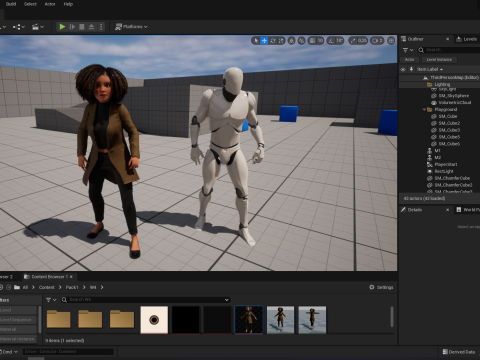Open the Build menu
Image resolution: width=480 pixels, height=360 pixels.
tap(11, 4)
